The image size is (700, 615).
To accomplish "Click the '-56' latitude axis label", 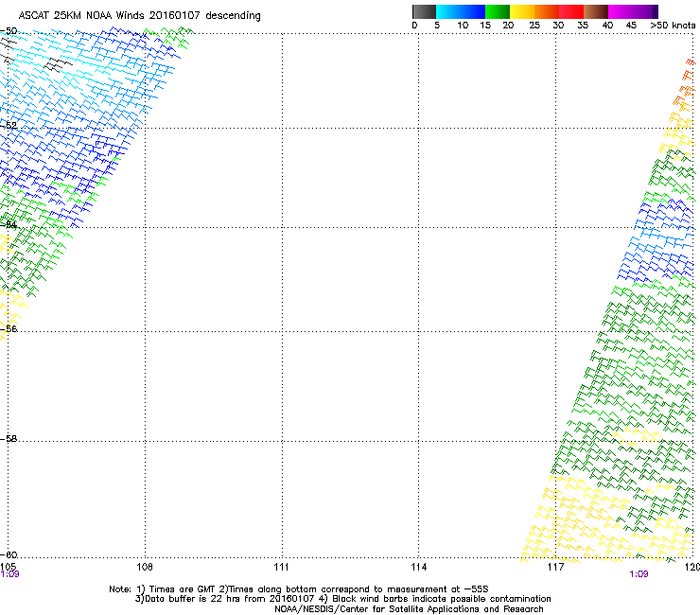I will (9, 329).
